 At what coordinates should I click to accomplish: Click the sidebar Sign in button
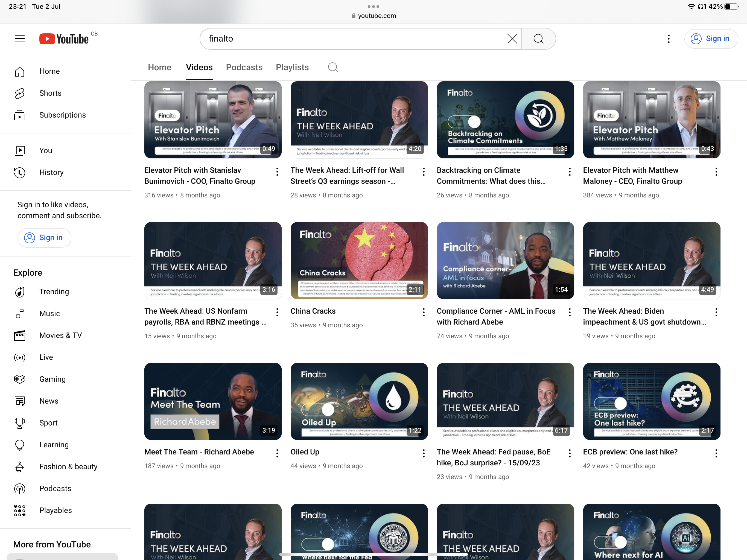coord(44,238)
